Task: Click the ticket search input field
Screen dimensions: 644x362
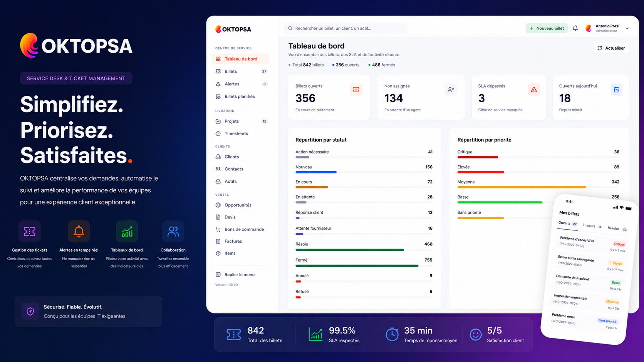Action: coord(345,28)
